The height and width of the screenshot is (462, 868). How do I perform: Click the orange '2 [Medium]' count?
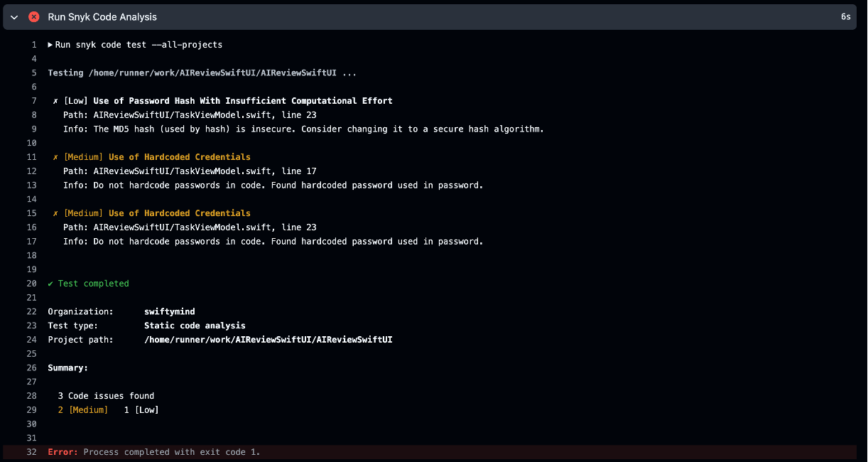tap(83, 410)
